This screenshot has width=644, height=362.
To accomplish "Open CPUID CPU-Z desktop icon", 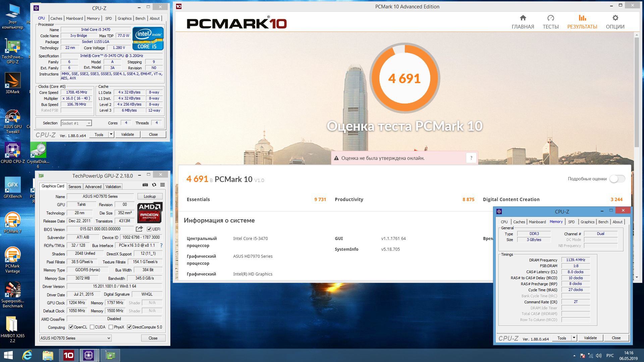I will pos(13,153).
